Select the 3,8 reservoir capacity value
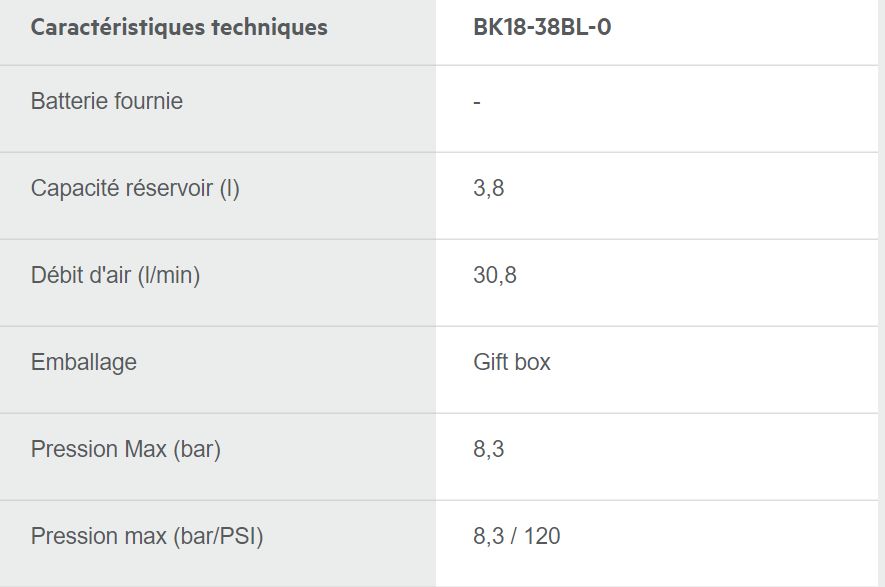The image size is (885, 587). [x=488, y=188]
